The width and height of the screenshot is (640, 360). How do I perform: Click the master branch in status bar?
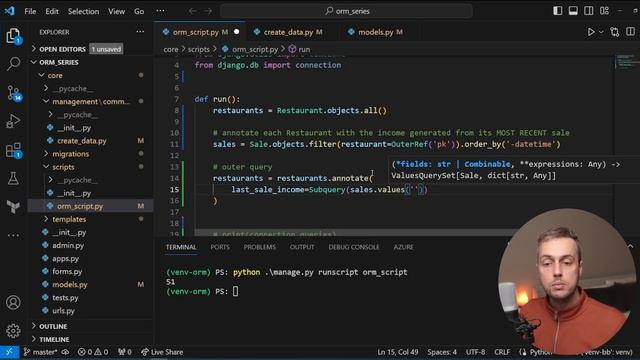click(x=40, y=352)
